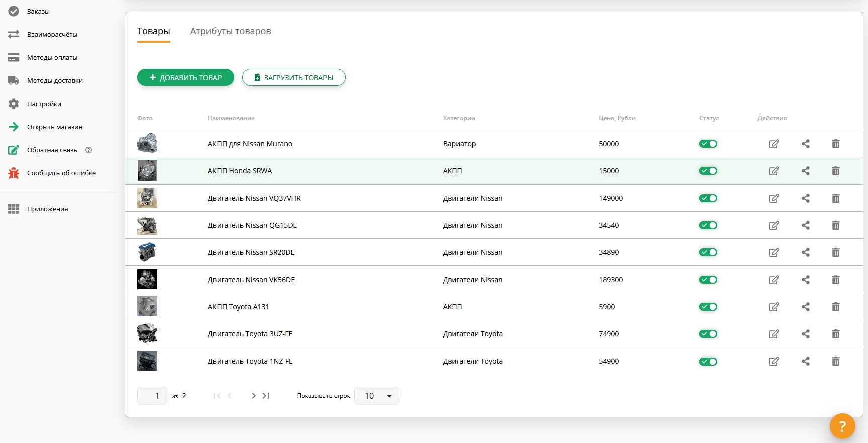The height and width of the screenshot is (443, 868).
Task: Open the Двигатель Nissan QG15DE thumbnail
Action: point(147,225)
